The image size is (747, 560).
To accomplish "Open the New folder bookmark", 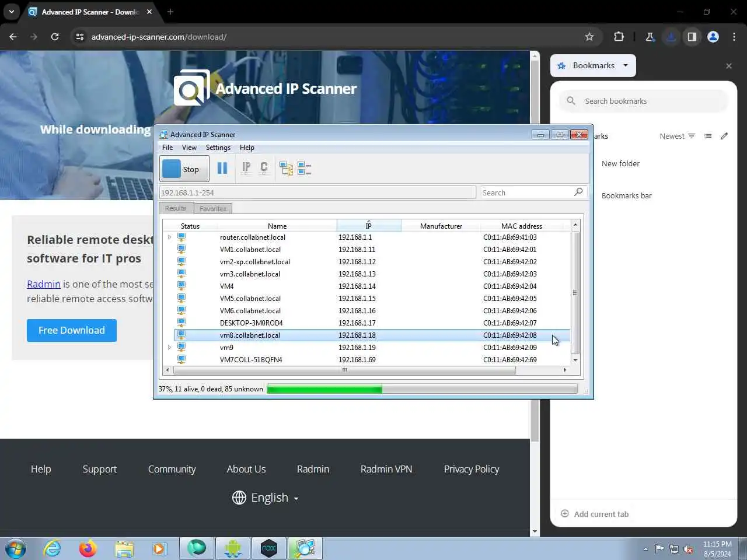I will [620, 164].
